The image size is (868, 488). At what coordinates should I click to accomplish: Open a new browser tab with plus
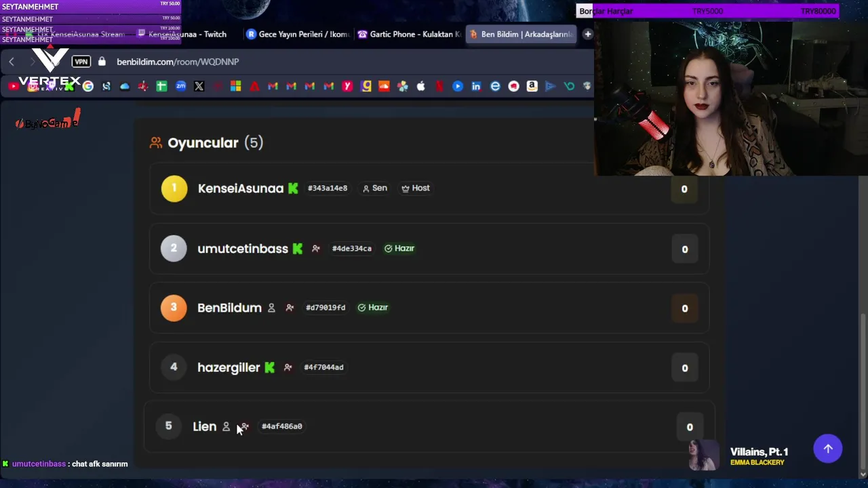point(587,34)
